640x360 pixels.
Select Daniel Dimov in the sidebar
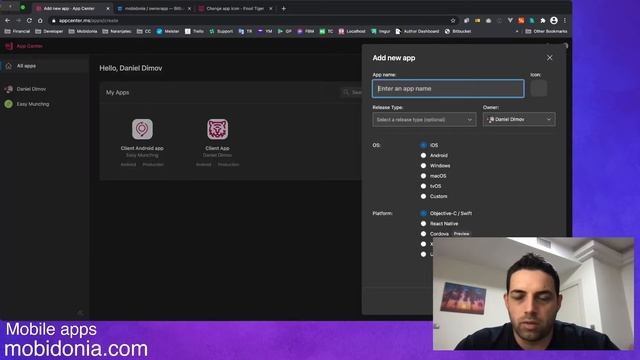coord(31,89)
